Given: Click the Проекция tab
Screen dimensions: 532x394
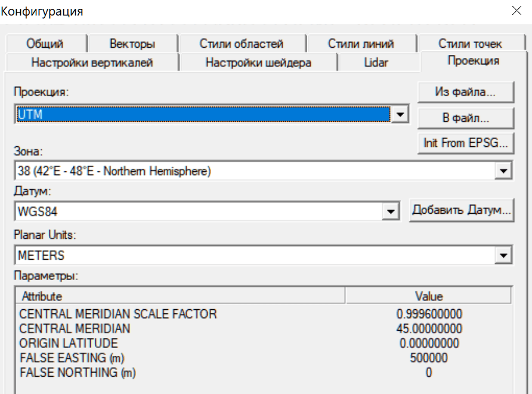Looking at the screenshot, I should (473, 61).
